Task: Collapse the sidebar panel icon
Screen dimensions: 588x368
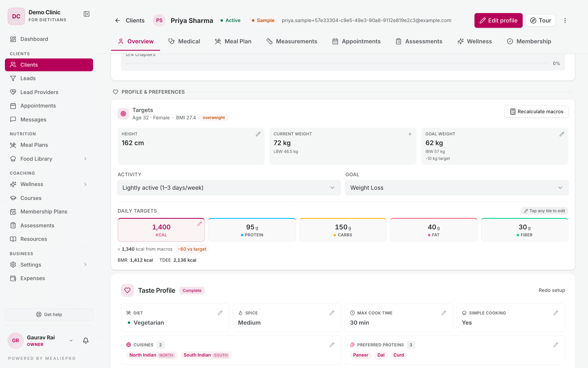Action: pos(87,14)
